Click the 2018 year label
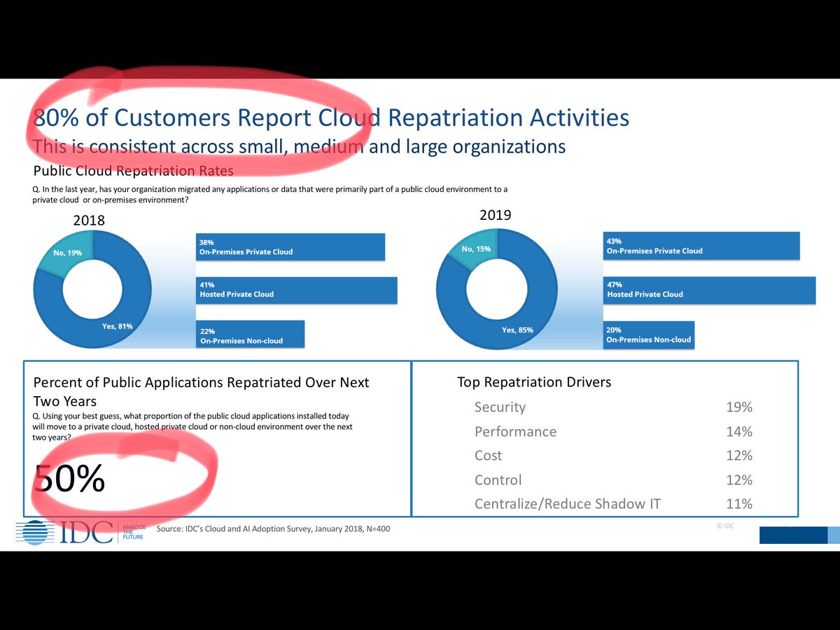This screenshot has width=840, height=630. point(90,220)
